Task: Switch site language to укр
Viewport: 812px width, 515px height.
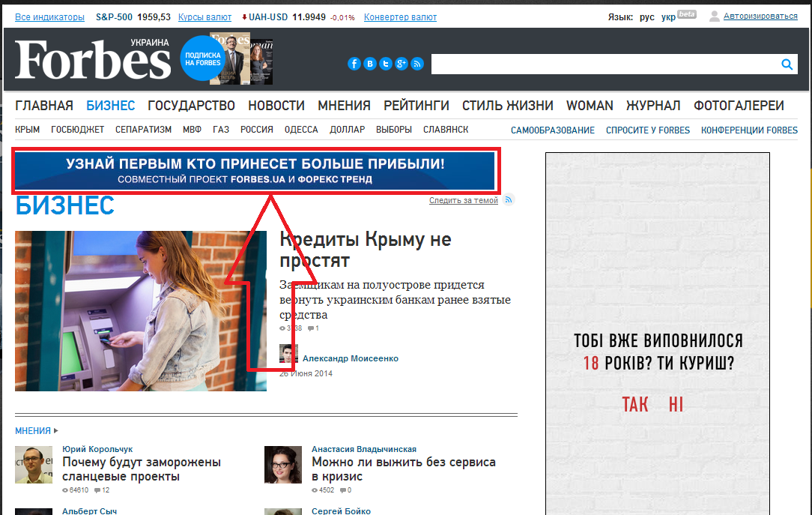Action: (668, 17)
